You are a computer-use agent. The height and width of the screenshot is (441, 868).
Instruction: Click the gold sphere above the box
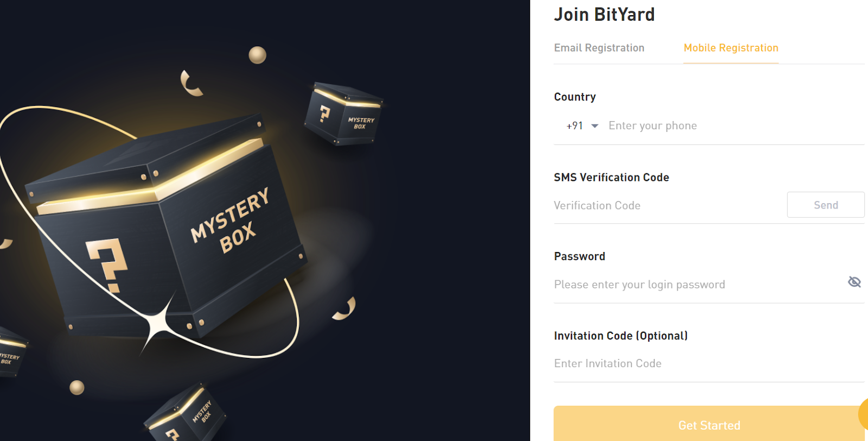[257, 55]
